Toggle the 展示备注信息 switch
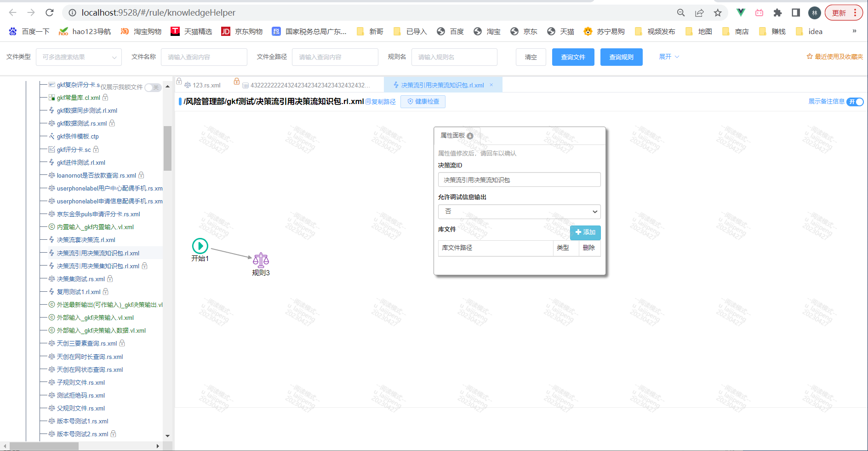This screenshot has width=868, height=451. coord(855,102)
